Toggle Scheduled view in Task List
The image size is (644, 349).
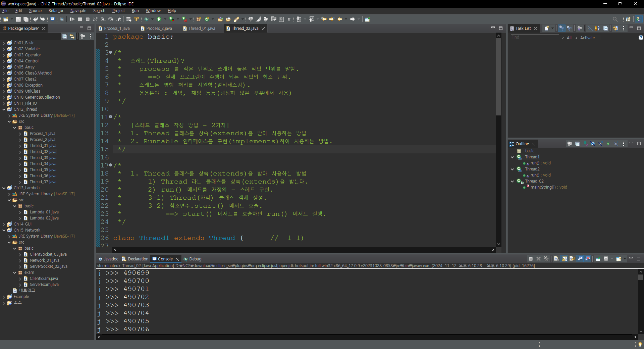click(x=570, y=29)
